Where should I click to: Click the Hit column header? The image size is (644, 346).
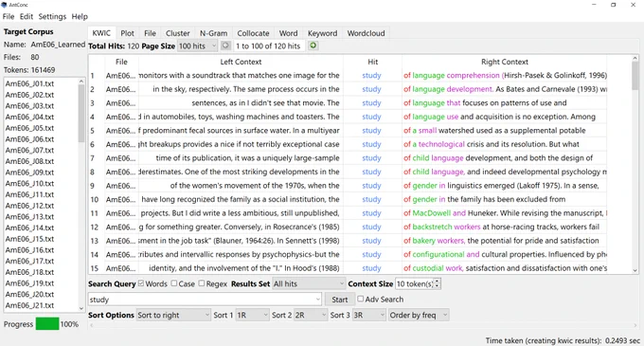coord(372,62)
